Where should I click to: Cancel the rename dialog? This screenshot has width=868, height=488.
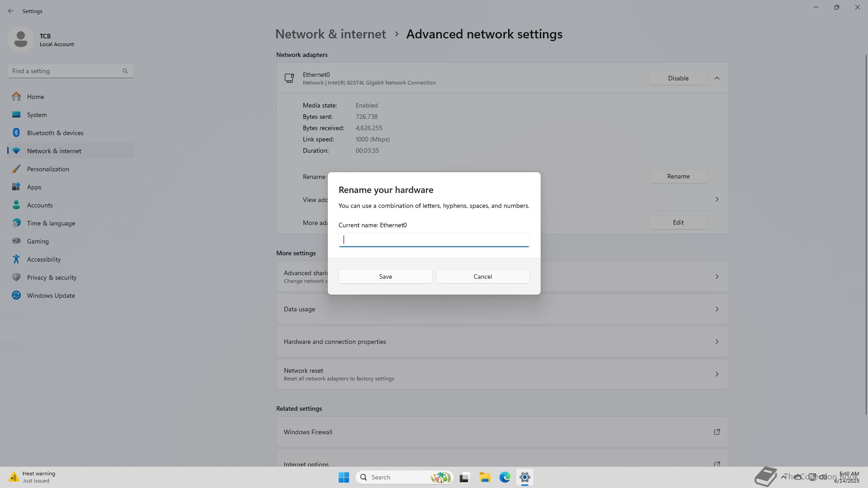tap(482, 277)
